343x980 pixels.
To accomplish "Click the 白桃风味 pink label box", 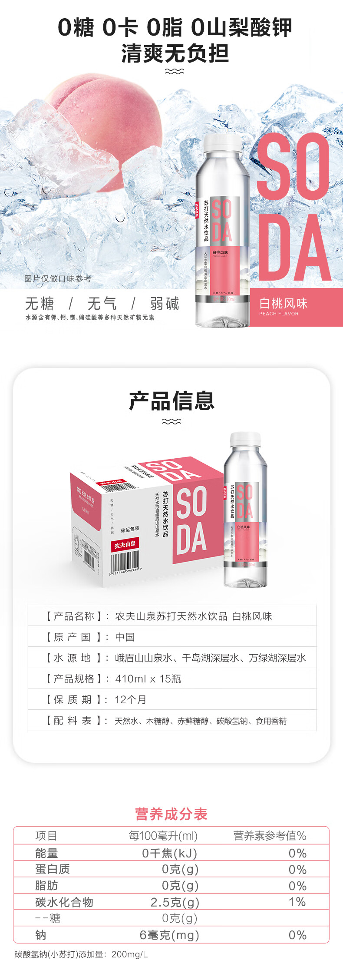I will pos(297,307).
